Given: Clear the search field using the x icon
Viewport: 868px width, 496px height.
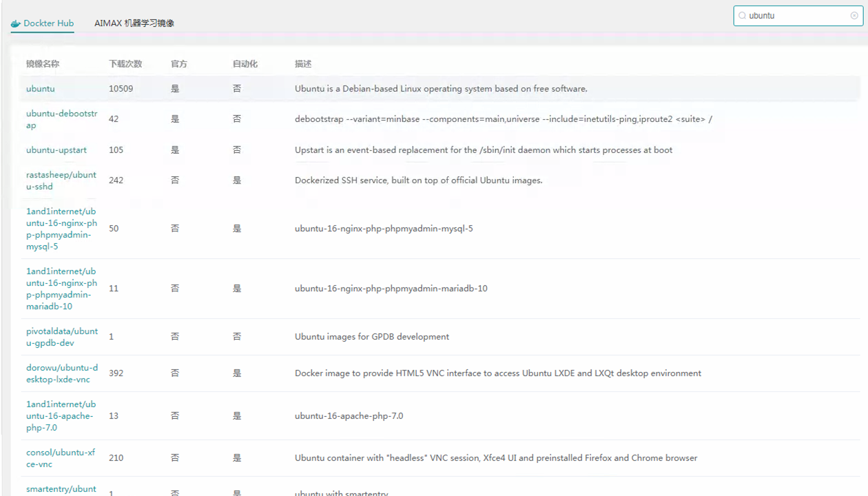Looking at the screenshot, I should (854, 15).
